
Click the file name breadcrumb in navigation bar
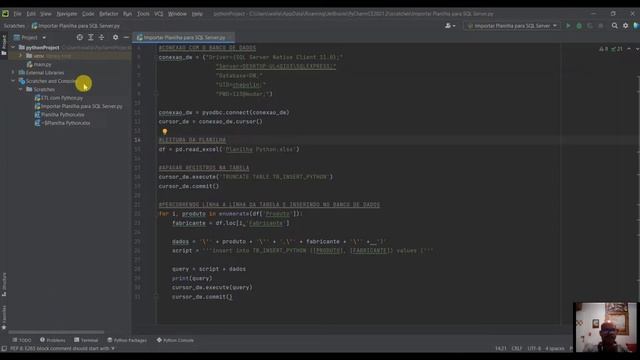point(76,26)
